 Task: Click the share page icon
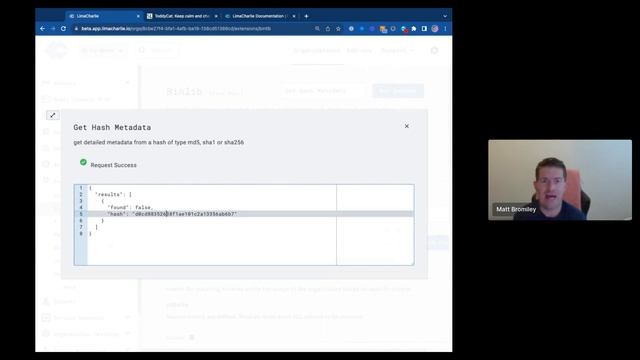pyautogui.click(x=328, y=29)
